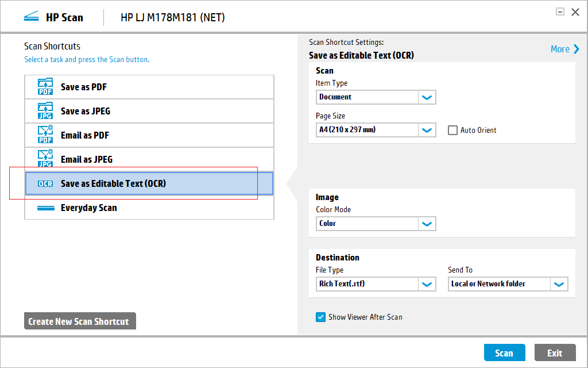Open the Color Mode dropdown
588x368 pixels.
[x=427, y=224]
